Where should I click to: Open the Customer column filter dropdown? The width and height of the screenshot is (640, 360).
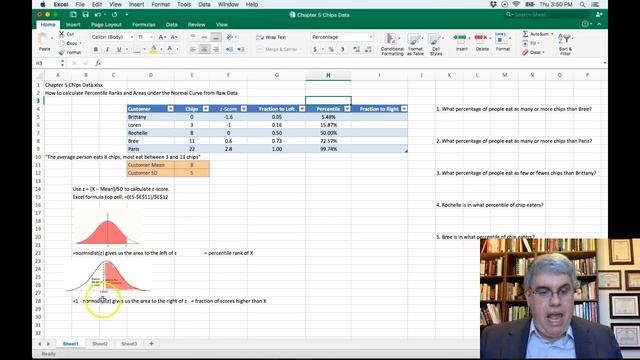pyautogui.click(x=171, y=109)
